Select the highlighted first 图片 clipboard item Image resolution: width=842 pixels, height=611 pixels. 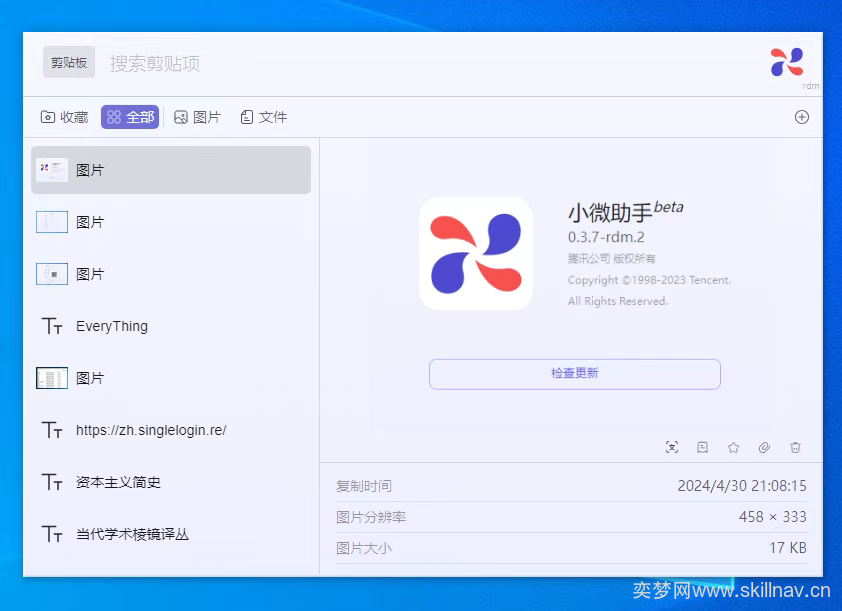click(171, 170)
